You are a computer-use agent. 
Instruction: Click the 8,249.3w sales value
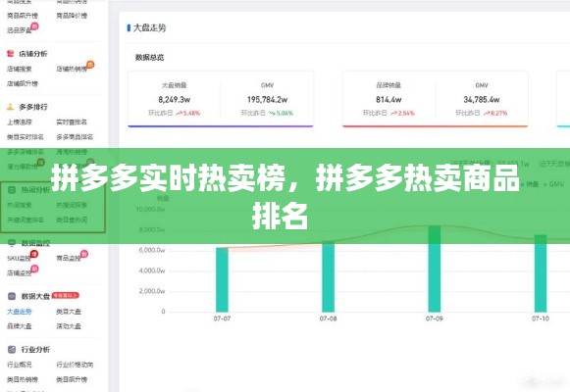(x=174, y=99)
